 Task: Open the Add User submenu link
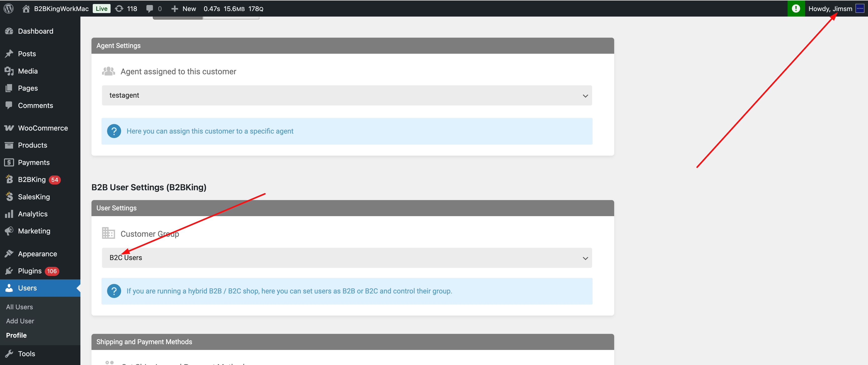coord(20,321)
